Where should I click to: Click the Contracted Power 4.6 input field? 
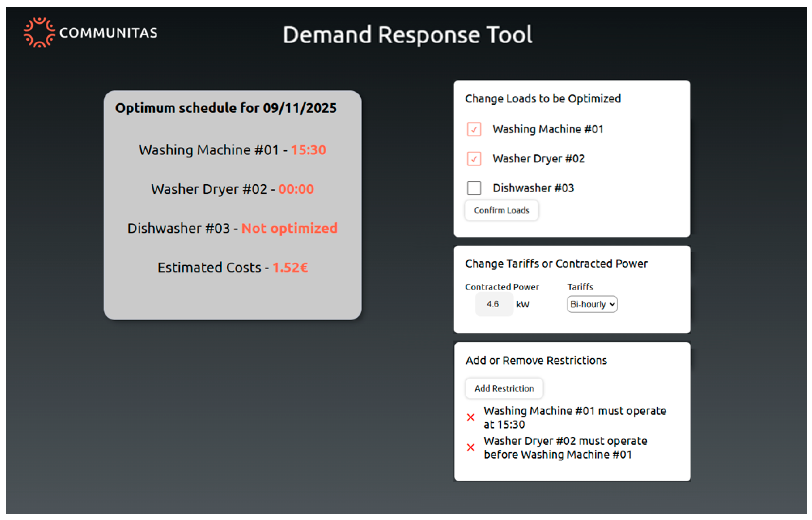click(x=494, y=304)
